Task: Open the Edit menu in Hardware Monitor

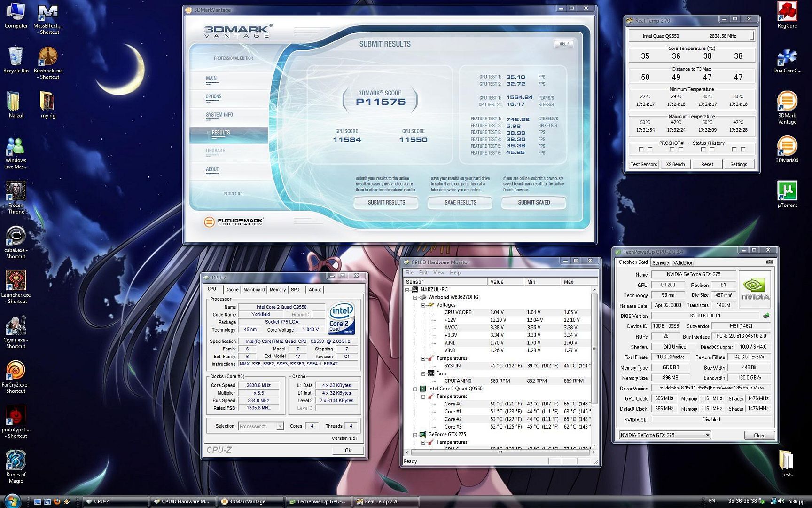Action: coord(422,272)
